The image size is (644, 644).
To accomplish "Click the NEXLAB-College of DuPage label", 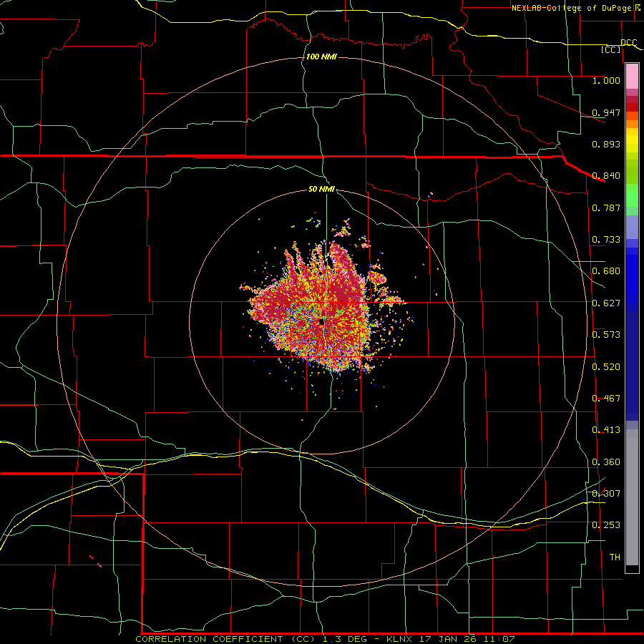I will (572, 8).
